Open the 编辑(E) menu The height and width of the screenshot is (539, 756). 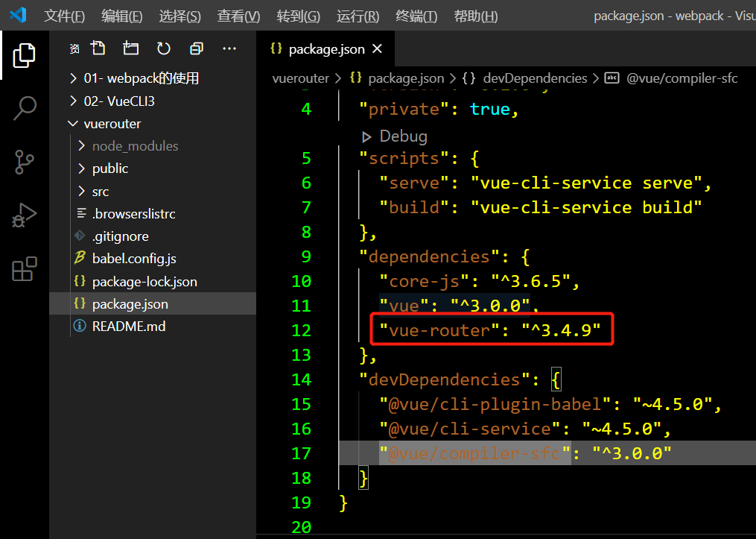click(122, 16)
